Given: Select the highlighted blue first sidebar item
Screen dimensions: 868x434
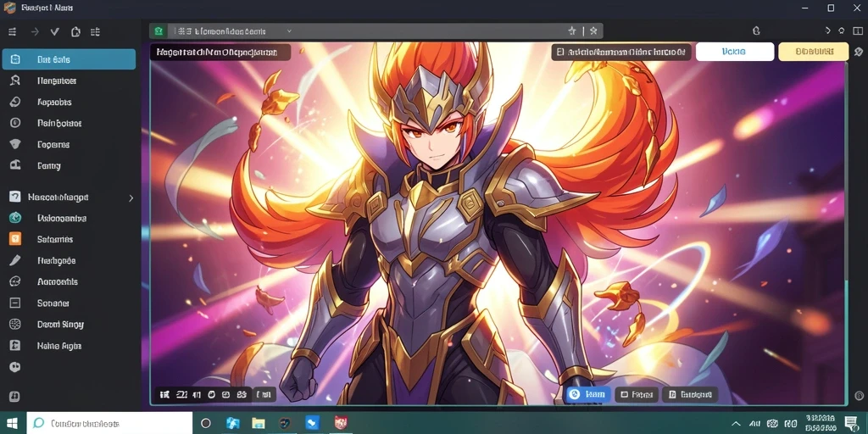Looking at the screenshot, I should pos(69,59).
